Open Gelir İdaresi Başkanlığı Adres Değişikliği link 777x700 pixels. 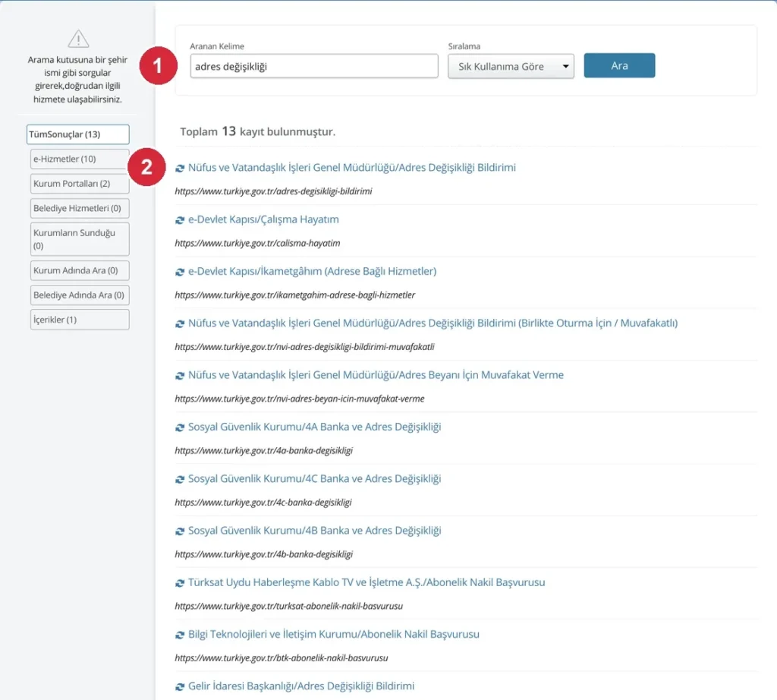pos(301,686)
